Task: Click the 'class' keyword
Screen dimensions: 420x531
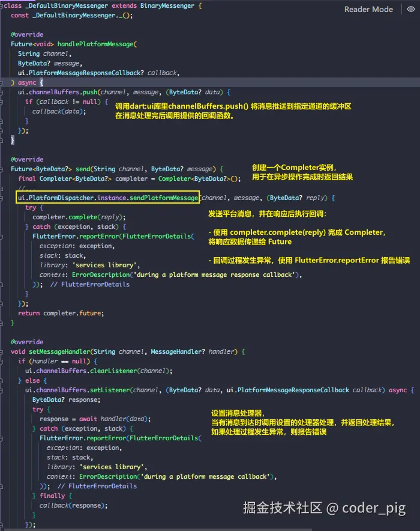Action: click(x=13, y=6)
